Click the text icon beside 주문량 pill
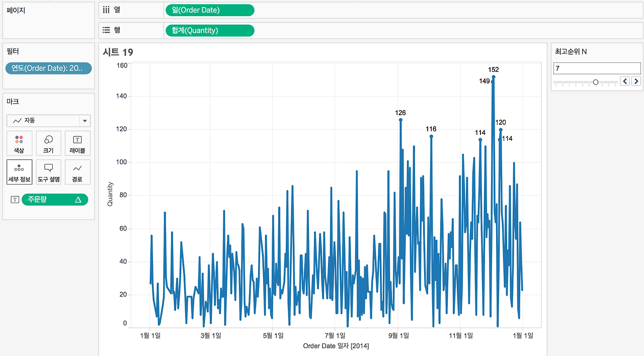This screenshot has width=644, height=356. pos(15,200)
